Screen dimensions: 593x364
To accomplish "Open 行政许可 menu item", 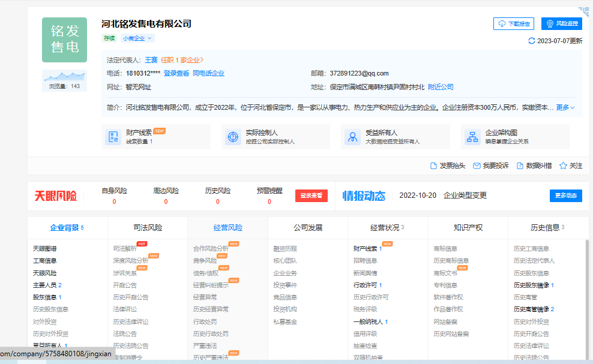I will click(x=367, y=285).
